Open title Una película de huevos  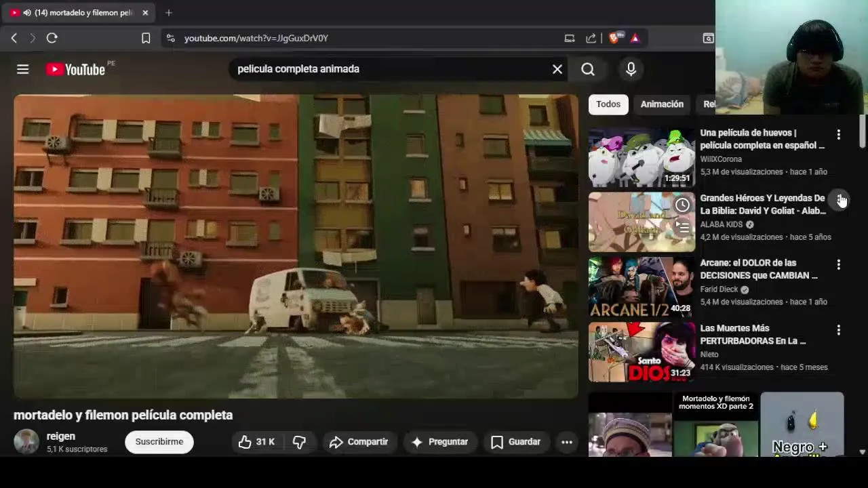[x=762, y=139]
